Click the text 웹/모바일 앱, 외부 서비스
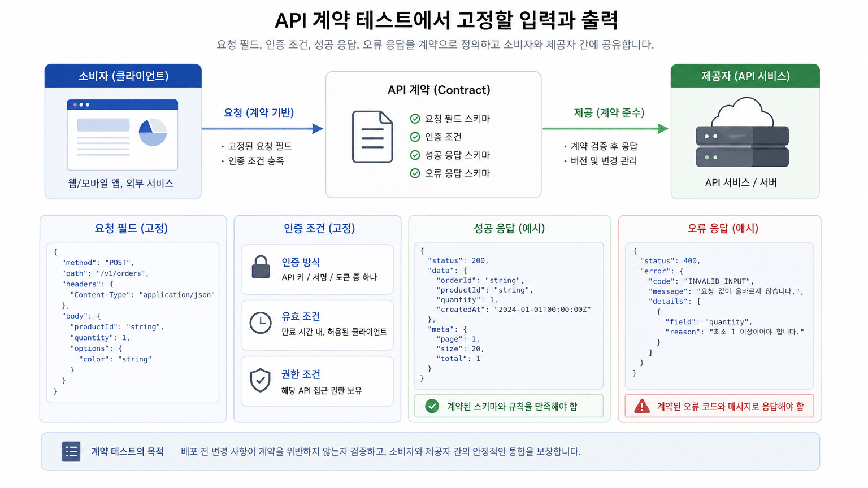 121,183
